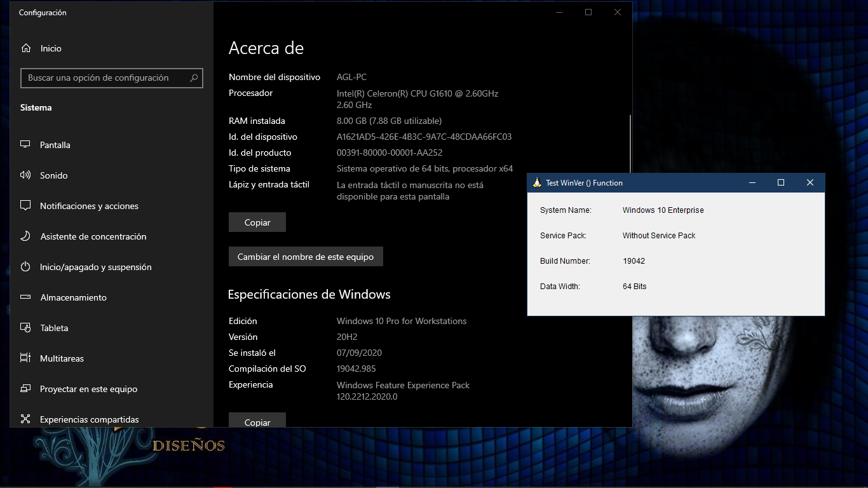868x488 pixels.
Task: Go to Notificaciones y acciones
Action: pos(112,206)
